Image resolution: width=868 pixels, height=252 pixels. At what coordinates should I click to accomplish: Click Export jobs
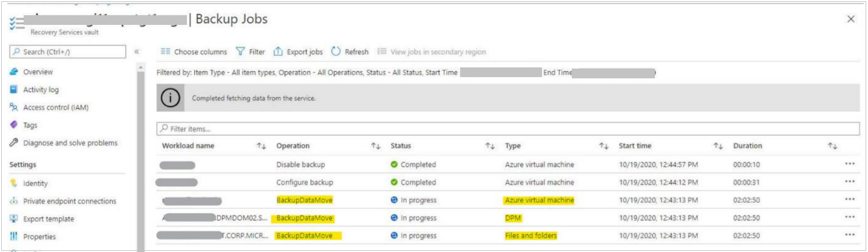coord(298,52)
